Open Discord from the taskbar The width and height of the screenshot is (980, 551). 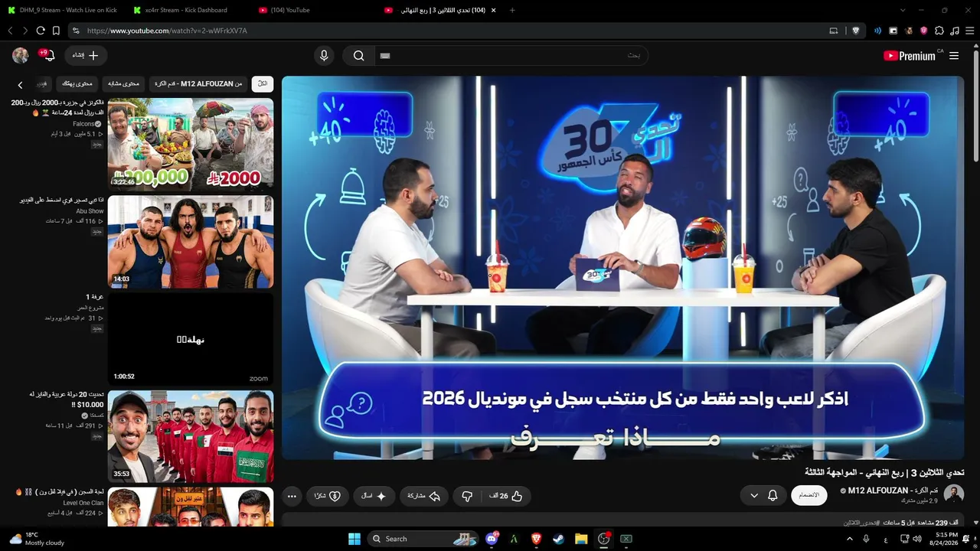(492, 539)
